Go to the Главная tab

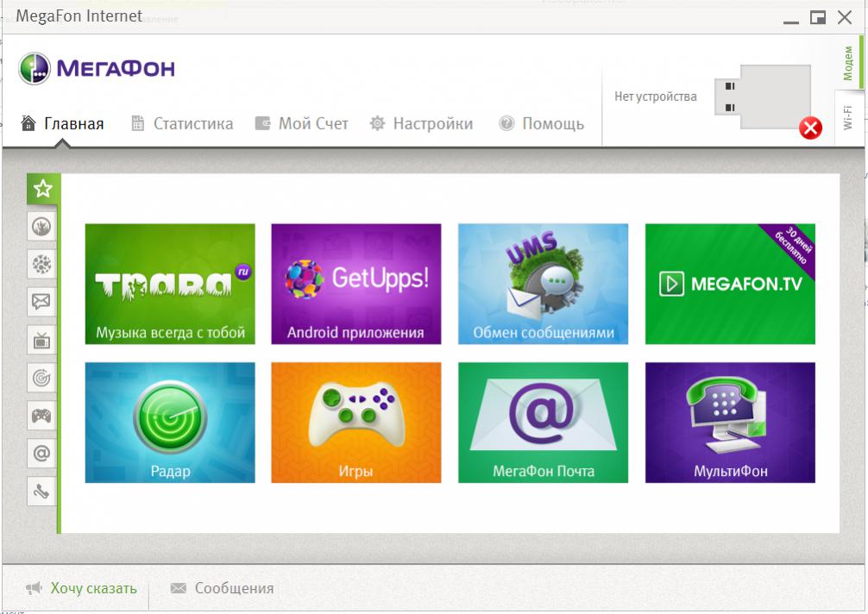click(x=62, y=123)
